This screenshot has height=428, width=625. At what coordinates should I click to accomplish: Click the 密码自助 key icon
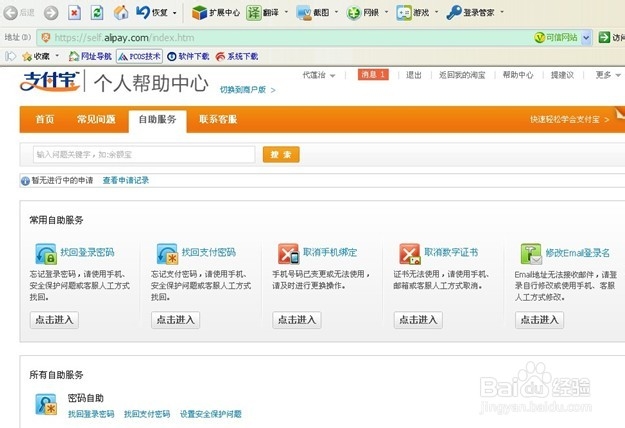(x=46, y=404)
